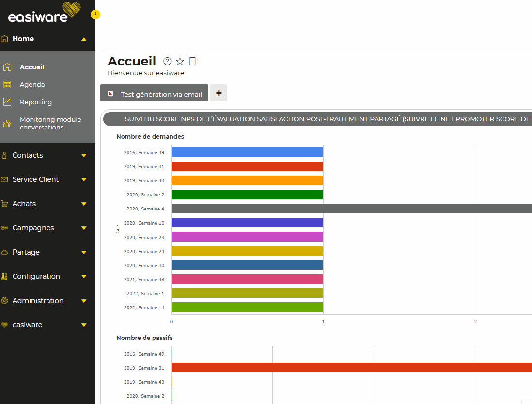Click the help question mark icon beside Accueil
The width and height of the screenshot is (532, 404).
167,61
